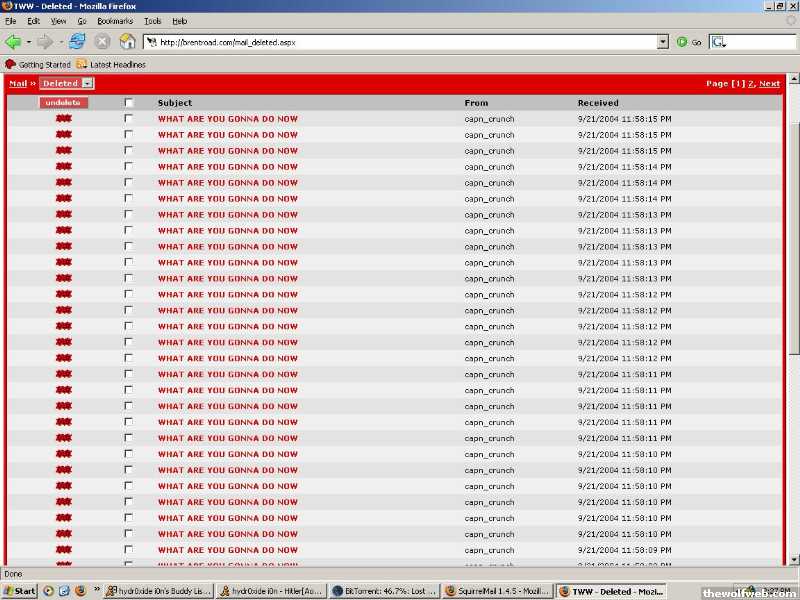Tick the checkbox for the second message

point(128,135)
